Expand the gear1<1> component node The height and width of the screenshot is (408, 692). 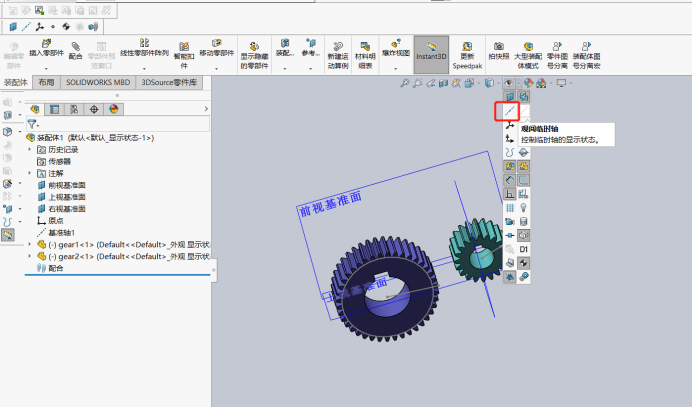30,244
